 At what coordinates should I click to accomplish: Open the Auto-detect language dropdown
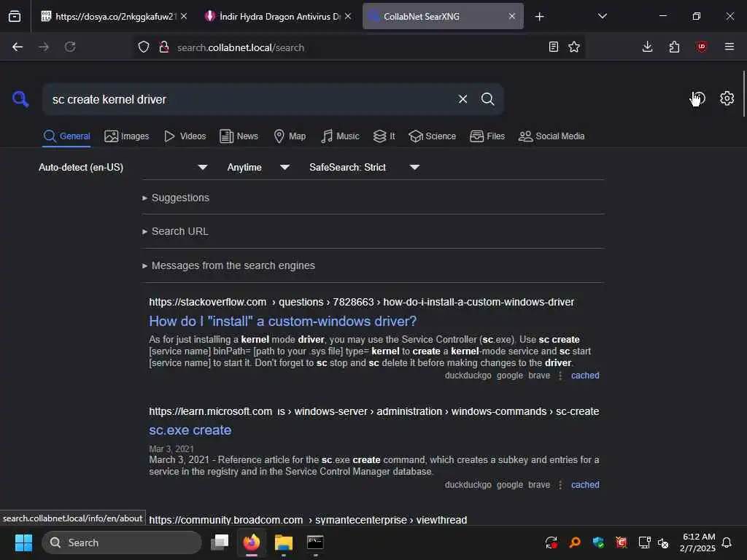(123, 167)
